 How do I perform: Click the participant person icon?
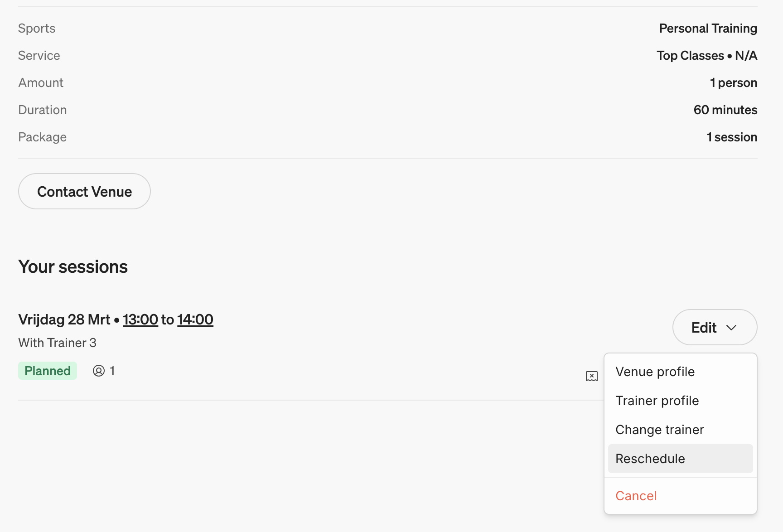click(x=98, y=371)
